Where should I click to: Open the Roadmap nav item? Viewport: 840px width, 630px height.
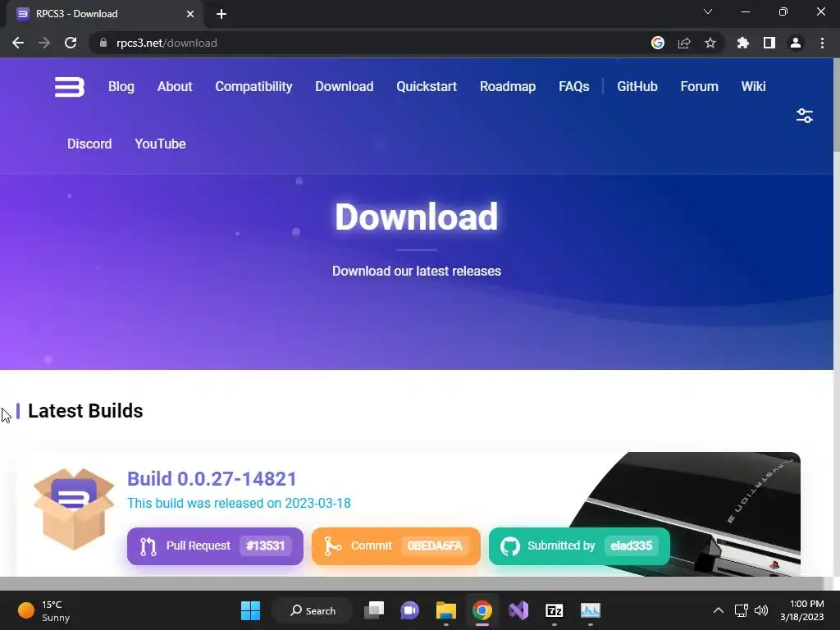click(x=507, y=87)
